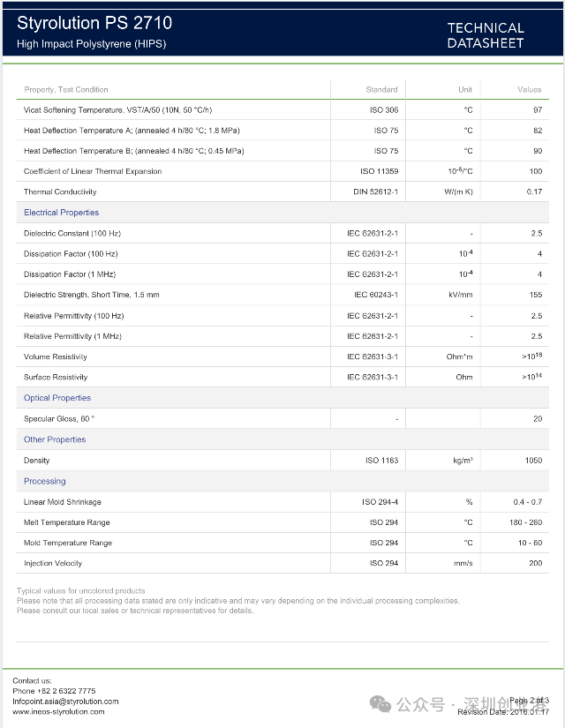Click the TECHNICAL DATASHEET header text
565x728 pixels.
(485, 35)
